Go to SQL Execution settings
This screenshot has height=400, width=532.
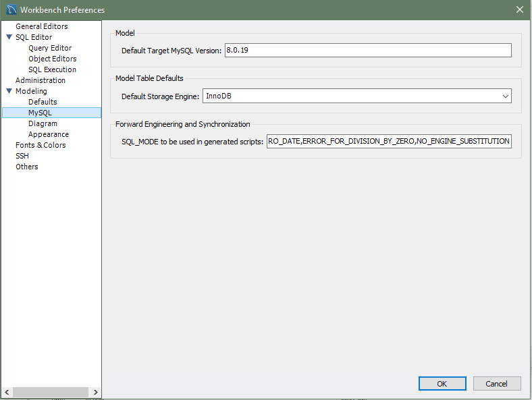coord(52,69)
